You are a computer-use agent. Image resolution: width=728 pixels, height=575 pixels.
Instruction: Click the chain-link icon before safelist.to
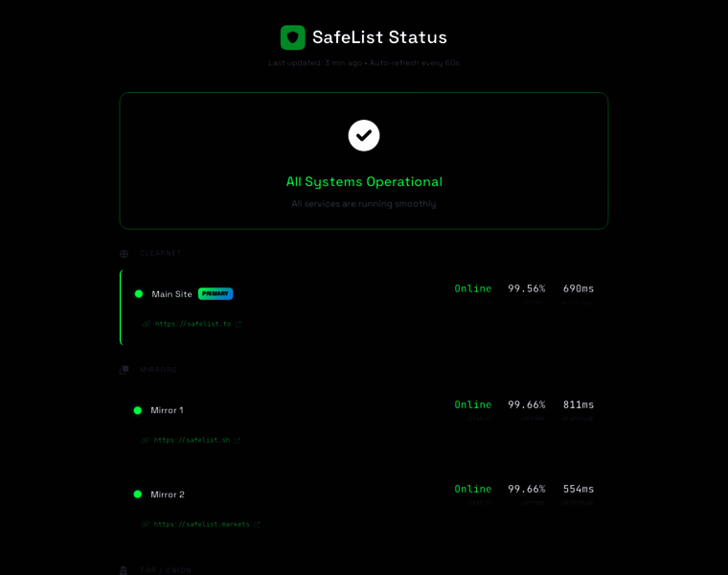147,324
